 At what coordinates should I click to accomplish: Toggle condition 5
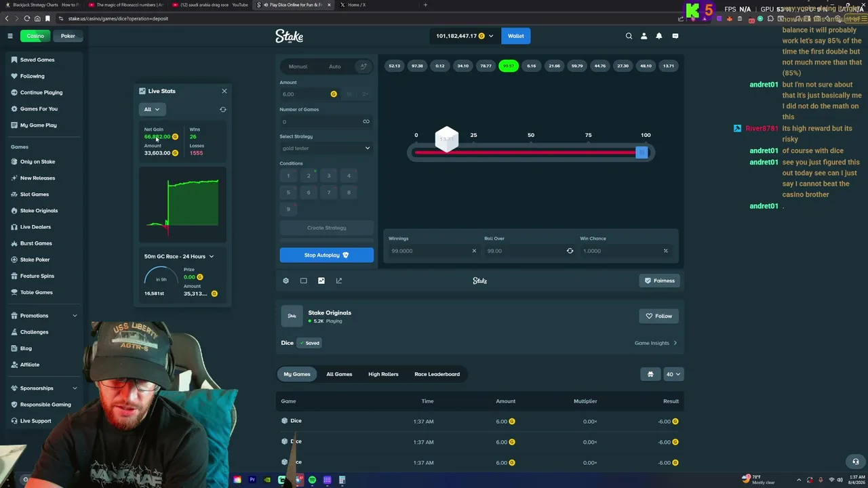288,192
